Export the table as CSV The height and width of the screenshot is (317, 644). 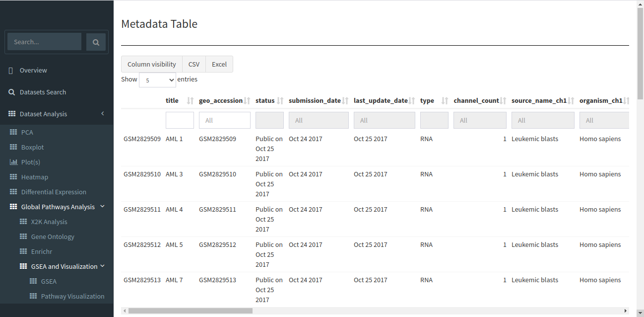tap(194, 64)
